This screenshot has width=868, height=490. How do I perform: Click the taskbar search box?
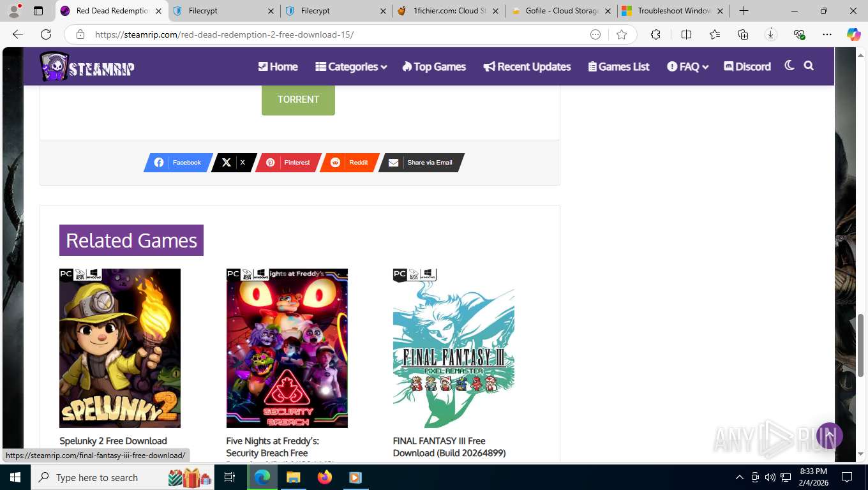click(123, 477)
